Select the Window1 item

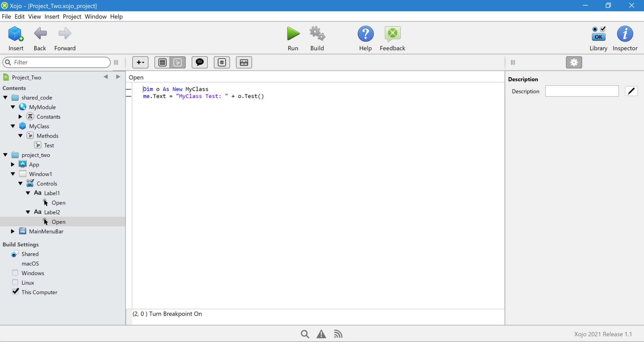point(40,174)
